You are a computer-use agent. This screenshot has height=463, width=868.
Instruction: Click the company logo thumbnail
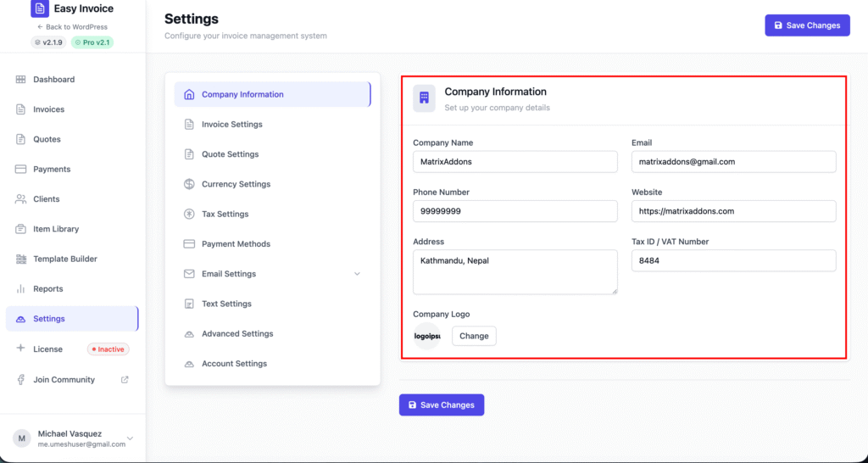427,336
